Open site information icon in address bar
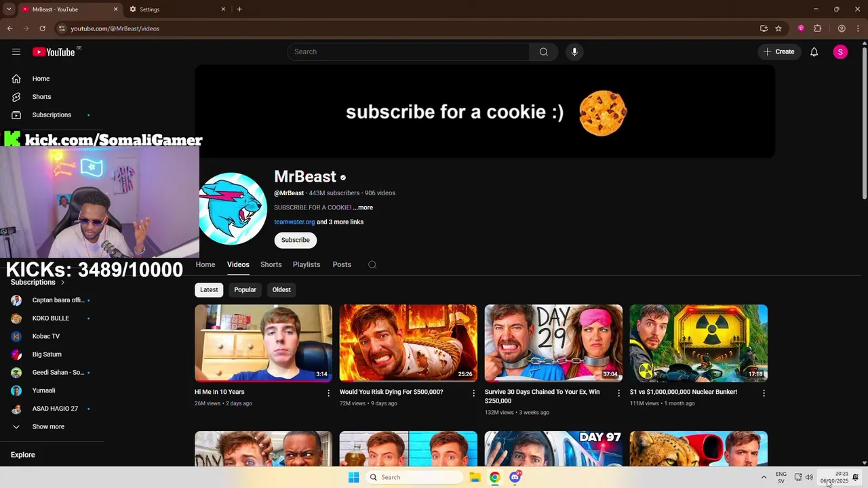Screen dimensions: 868x488 click(x=62, y=28)
